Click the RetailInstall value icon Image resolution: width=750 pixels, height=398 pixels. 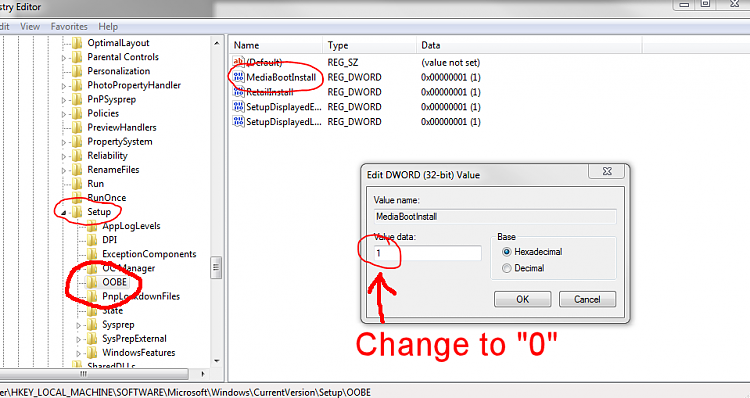click(238, 92)
